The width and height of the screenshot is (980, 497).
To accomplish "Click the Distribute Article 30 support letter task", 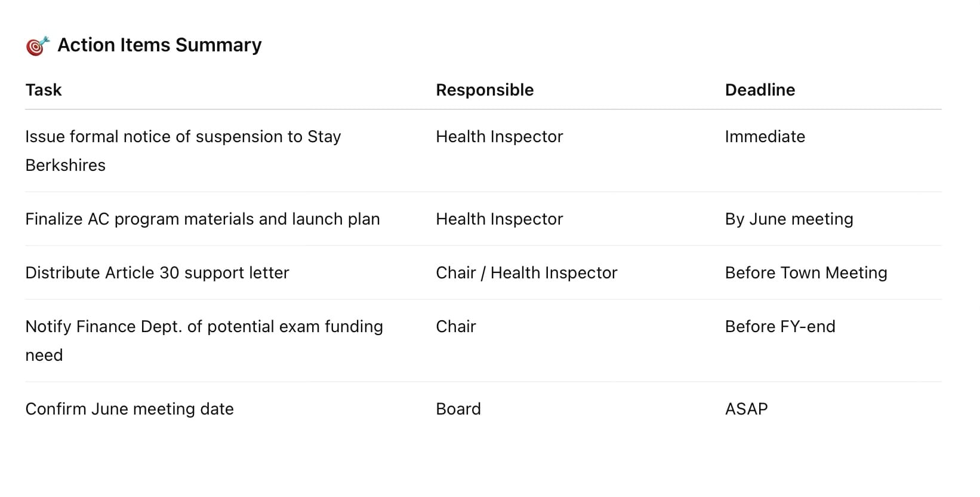I will click(x=157, y=273).
